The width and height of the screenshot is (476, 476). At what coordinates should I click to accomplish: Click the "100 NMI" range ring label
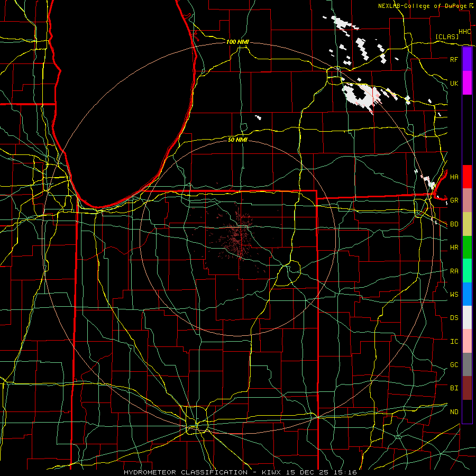[x=237, y=42]
